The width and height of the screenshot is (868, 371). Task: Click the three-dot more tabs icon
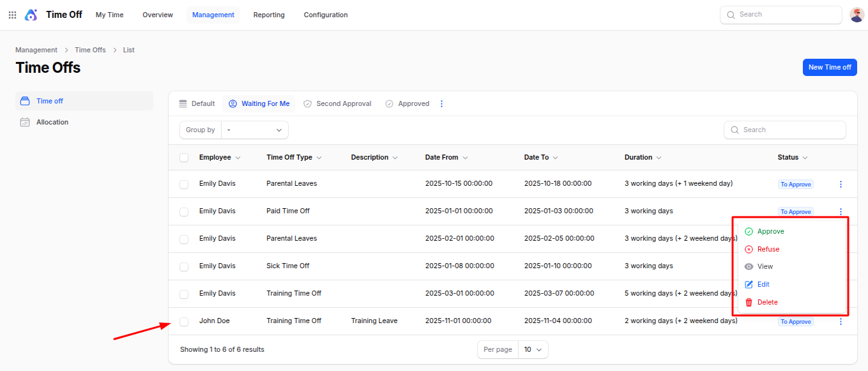pos(441,103)
